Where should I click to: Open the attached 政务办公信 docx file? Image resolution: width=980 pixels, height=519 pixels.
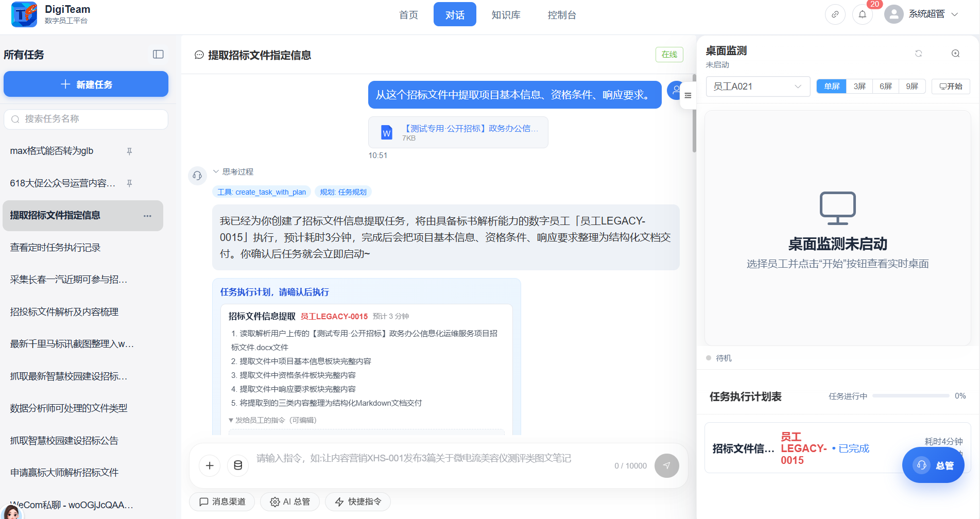[458, 132]
